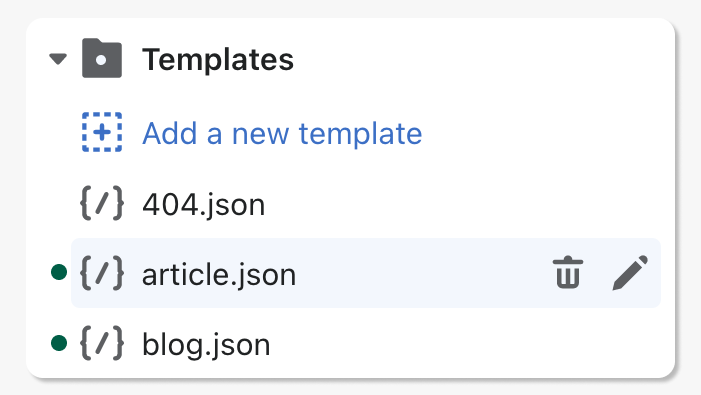Click blank header area right of Templates title
Screen dimensions: 701x395
478,59
